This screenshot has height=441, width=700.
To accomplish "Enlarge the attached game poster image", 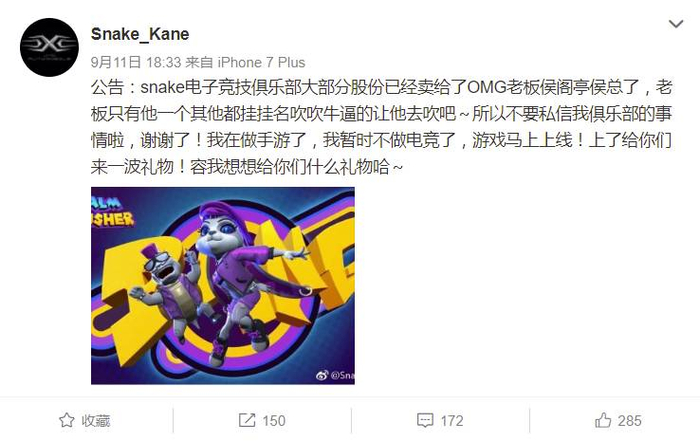I will click(223, 286).
